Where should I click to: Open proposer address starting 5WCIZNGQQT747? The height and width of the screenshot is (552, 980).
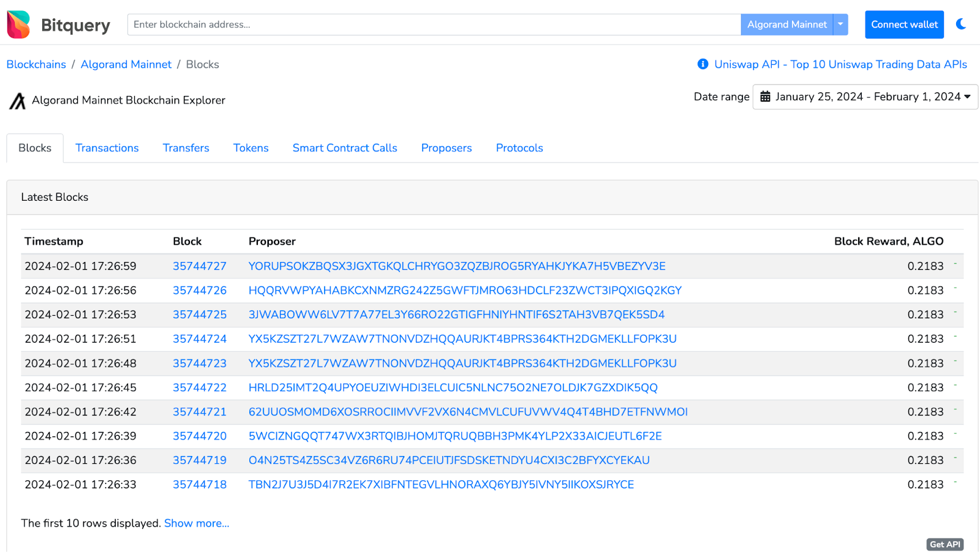[x=455, y=436]
